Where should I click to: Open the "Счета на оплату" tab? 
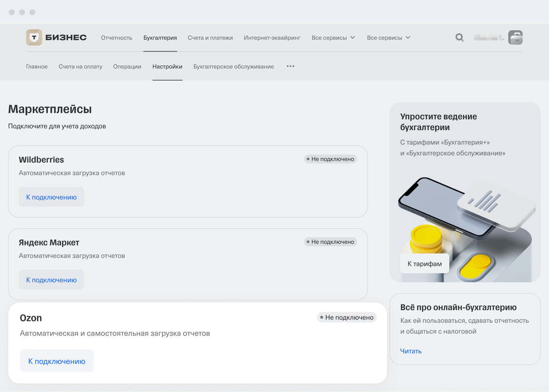point(80,67)
